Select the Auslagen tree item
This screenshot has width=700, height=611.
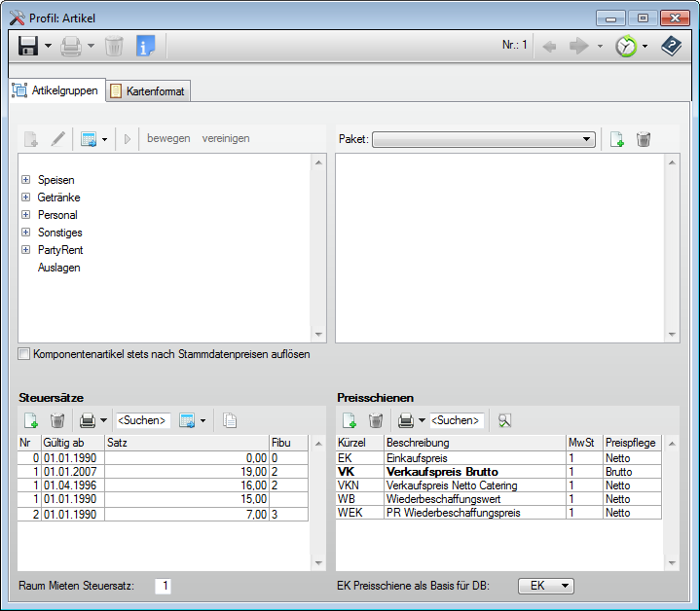(x=58, y=268)
